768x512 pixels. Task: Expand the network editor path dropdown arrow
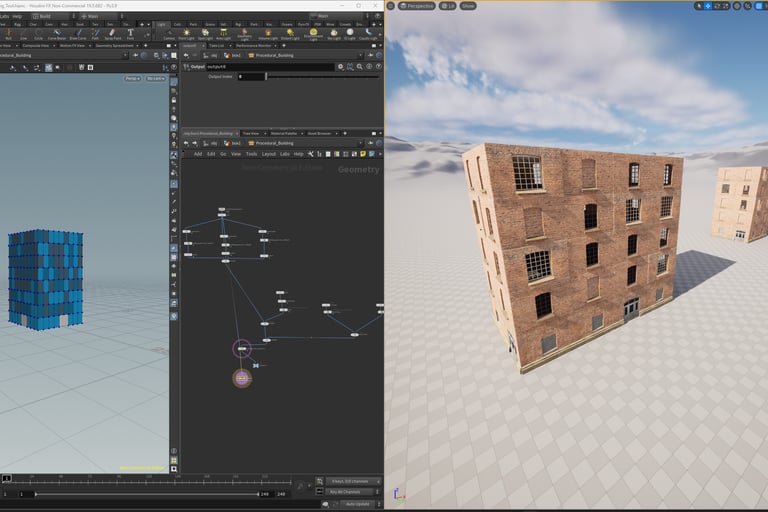tap(360, 143)
